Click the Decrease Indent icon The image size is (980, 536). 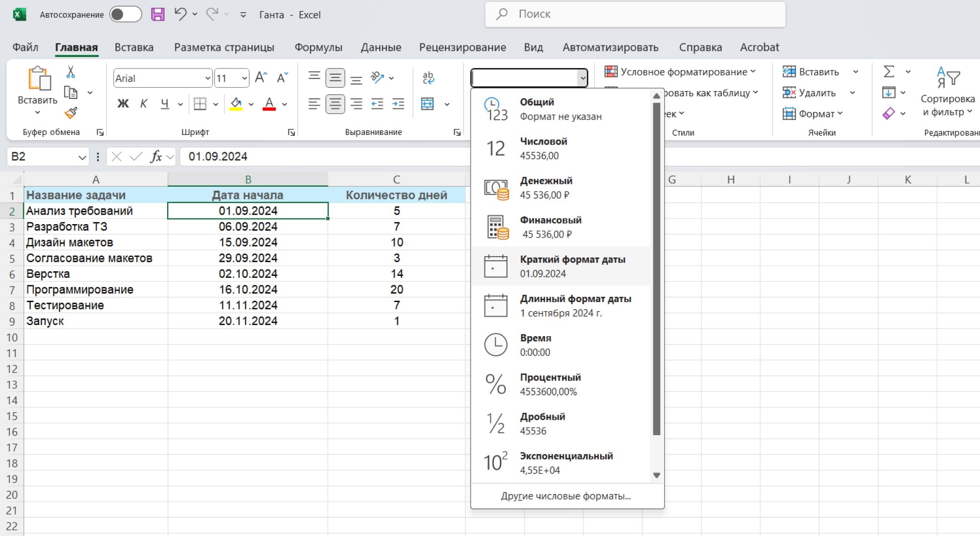(x=377, y=104)
